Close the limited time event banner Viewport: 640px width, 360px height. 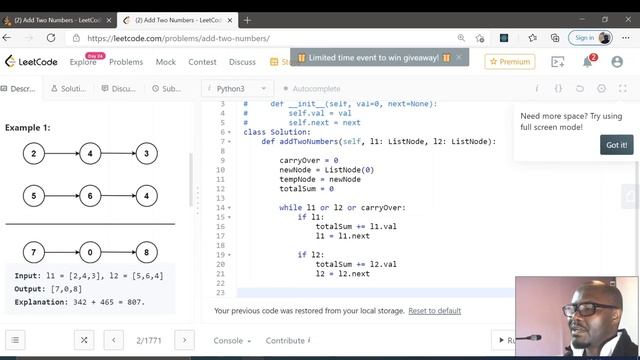[x=459, y=57]
